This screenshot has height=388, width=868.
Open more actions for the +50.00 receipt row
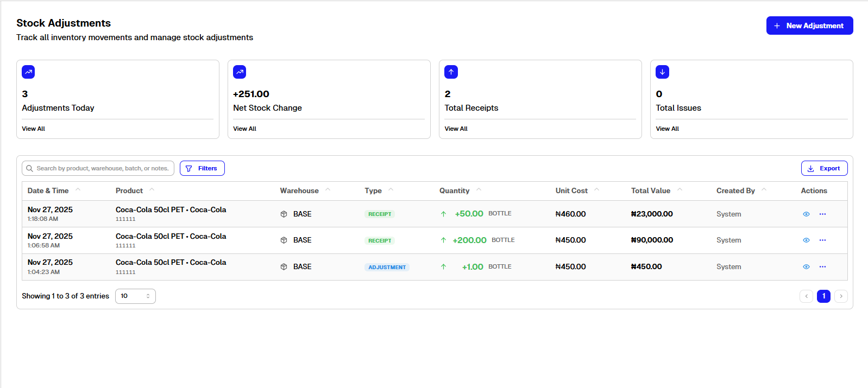(x=822, y=214)
